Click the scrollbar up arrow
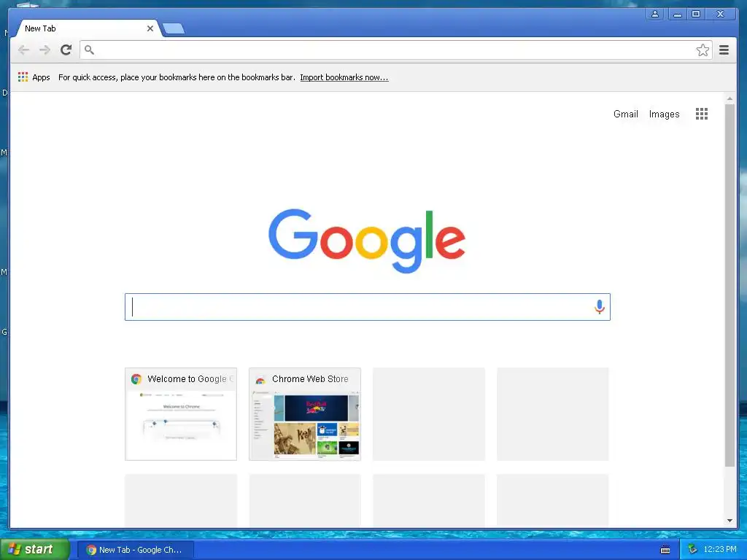Screen dimensions: 747x560 pyautogui.click(x=729, y=98)
